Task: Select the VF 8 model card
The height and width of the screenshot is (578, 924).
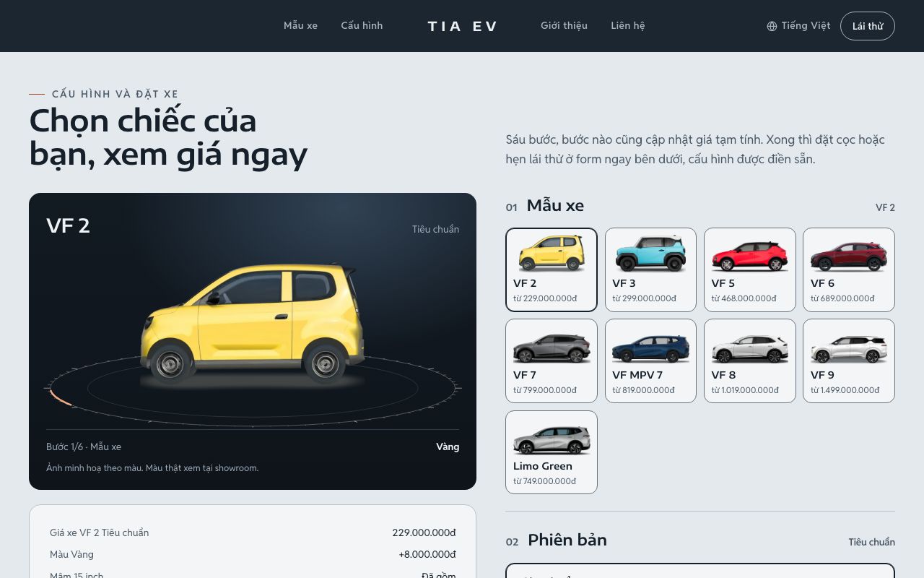Action: [750, 361]
